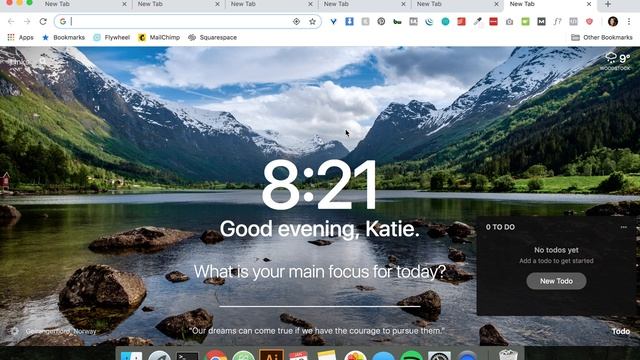The width and height of the screenshot is (640, 360).
Task: Click the red Office extension icon
Action: pos(461,22)
